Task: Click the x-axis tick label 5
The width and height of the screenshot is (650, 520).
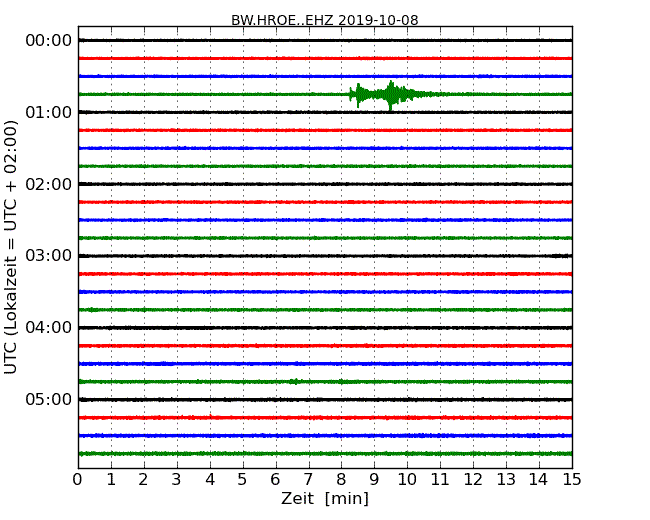Action: tap(243, 480)
